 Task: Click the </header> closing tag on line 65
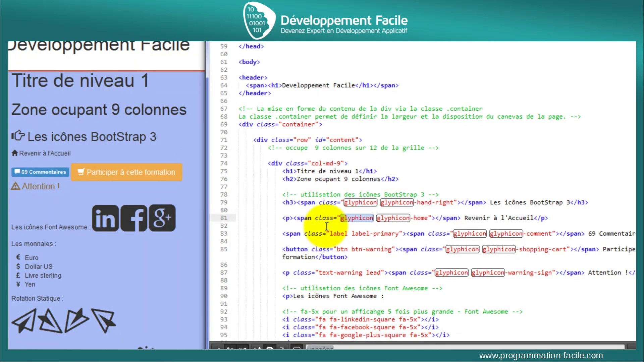255,93
